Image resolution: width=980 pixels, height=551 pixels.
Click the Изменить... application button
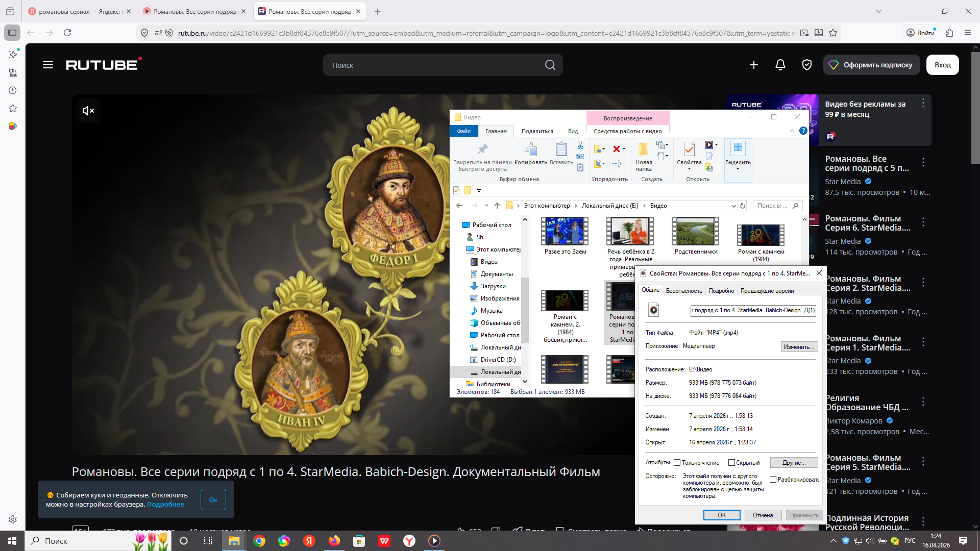[x=799, y=347]
